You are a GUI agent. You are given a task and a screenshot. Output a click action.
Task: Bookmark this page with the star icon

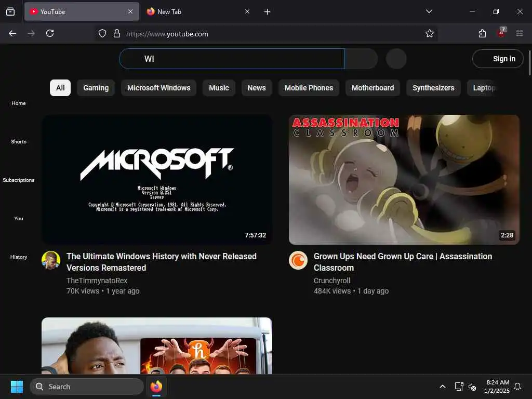click(430, 33)
